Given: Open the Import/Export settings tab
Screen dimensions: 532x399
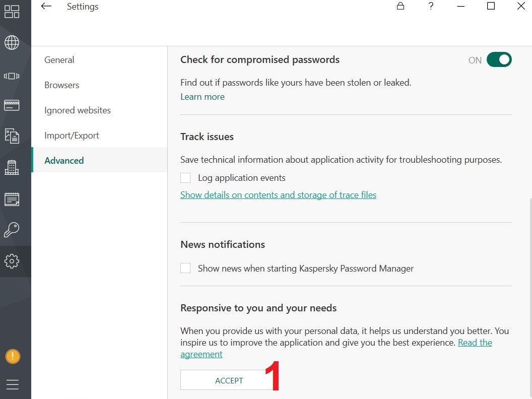Looking at the screenshot, I should (72, 136).
